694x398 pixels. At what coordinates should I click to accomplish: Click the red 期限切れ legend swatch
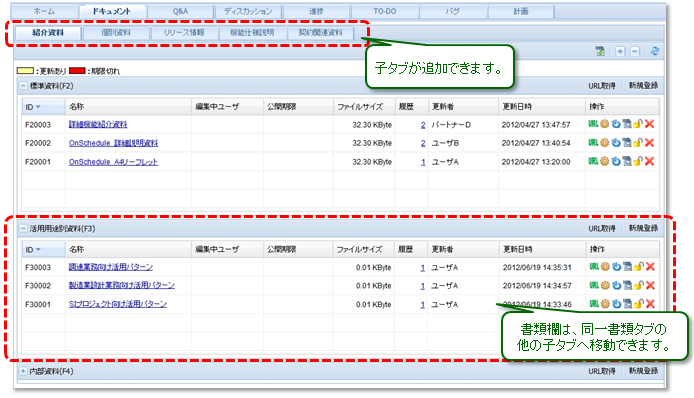pyautogui.click(x=77, y=71)
